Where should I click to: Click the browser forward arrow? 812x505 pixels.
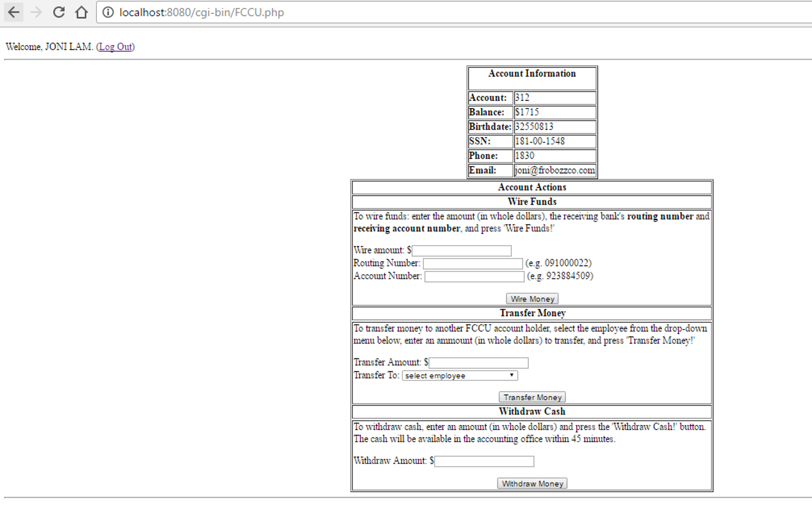pyautogui.click(x=36, y=12)
